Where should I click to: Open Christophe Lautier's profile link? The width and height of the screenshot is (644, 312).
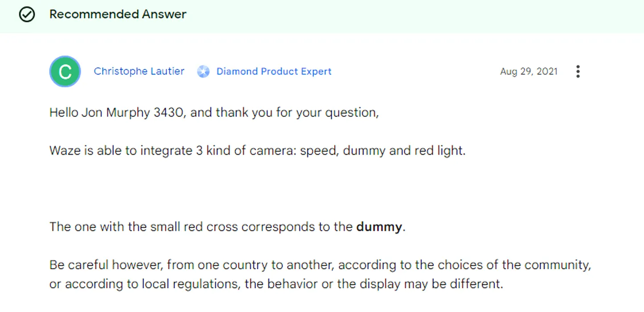tap(139, 71)
